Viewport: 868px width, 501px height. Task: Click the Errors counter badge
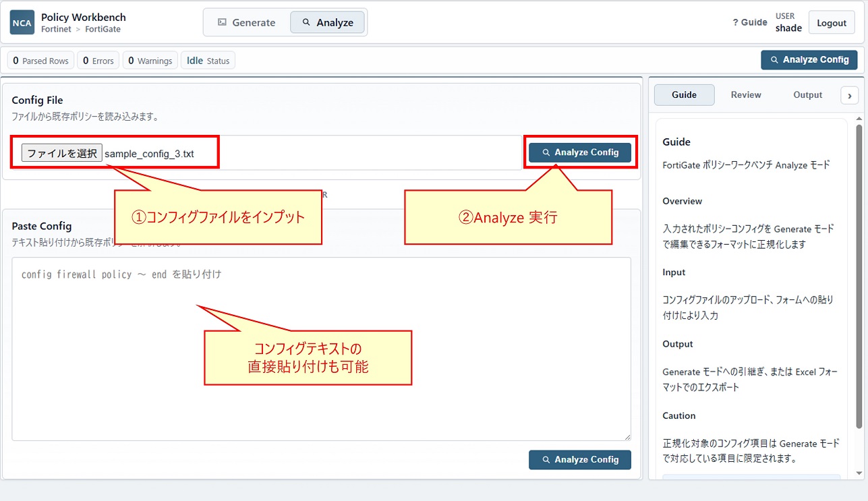tap(98, 61)
